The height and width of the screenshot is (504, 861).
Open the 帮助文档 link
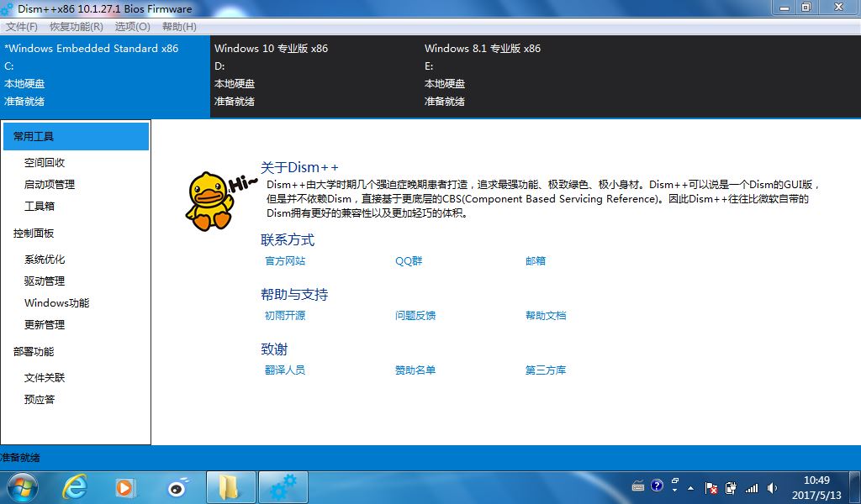tap(546, 315)
